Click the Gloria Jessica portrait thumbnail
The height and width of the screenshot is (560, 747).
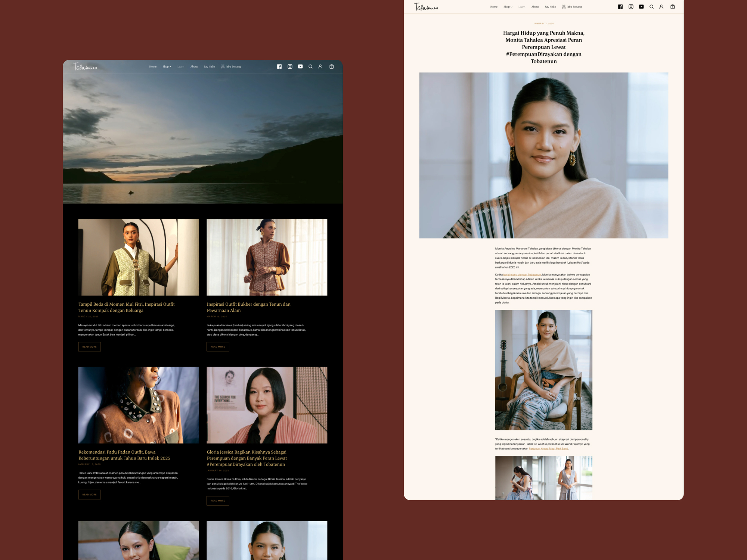click(267, 405)
